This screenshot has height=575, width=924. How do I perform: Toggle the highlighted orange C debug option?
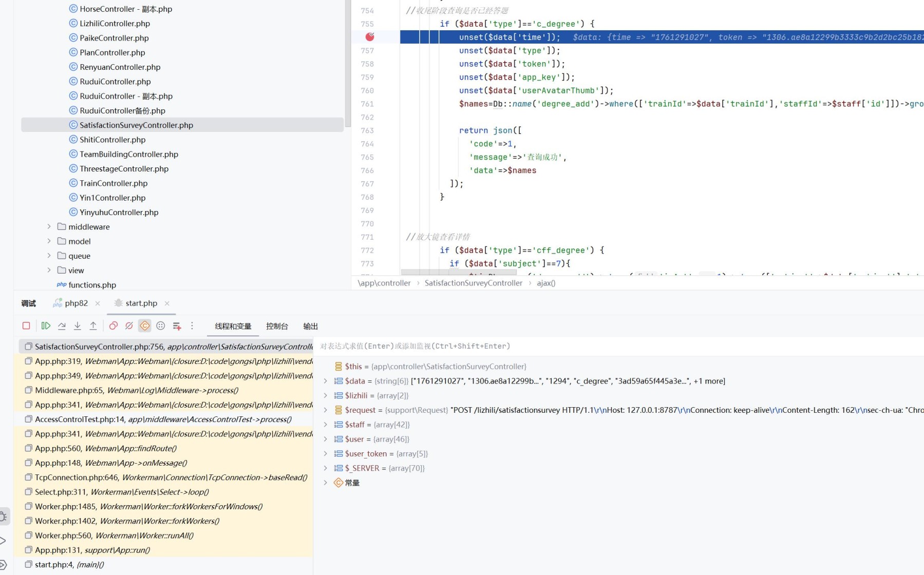145,326
